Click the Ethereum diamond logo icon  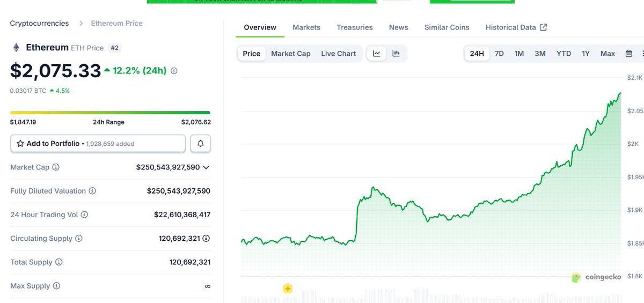coord(16,48)
